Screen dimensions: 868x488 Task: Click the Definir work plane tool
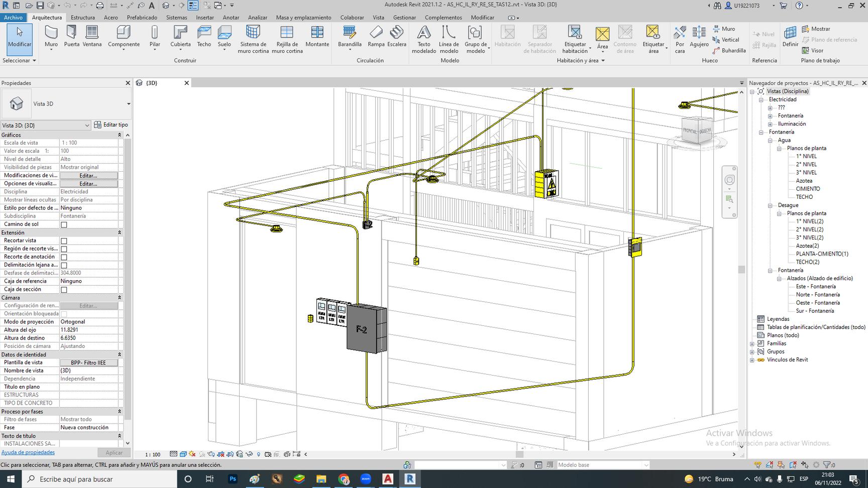pyautogui.click(x=790, y=37)
